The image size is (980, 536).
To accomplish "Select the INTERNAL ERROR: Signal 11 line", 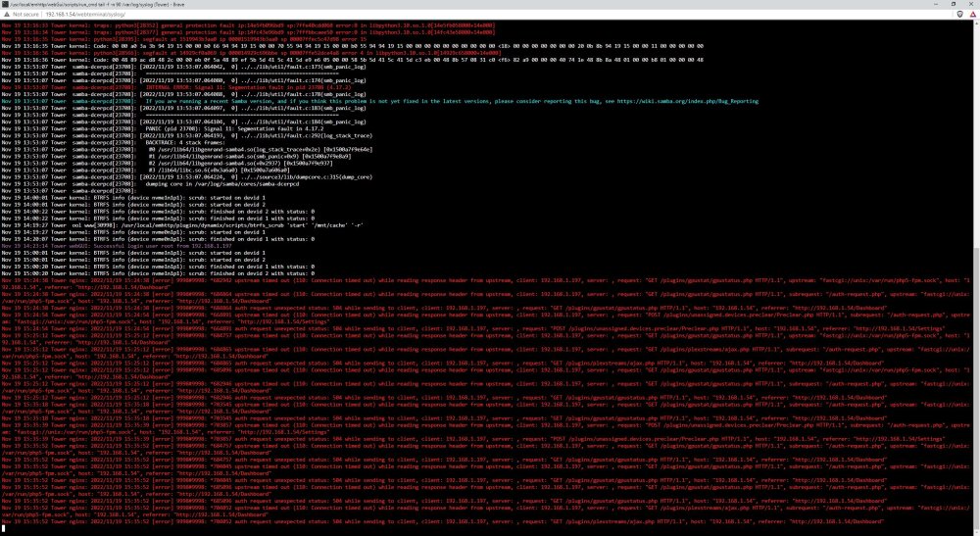I will [176, 87].
